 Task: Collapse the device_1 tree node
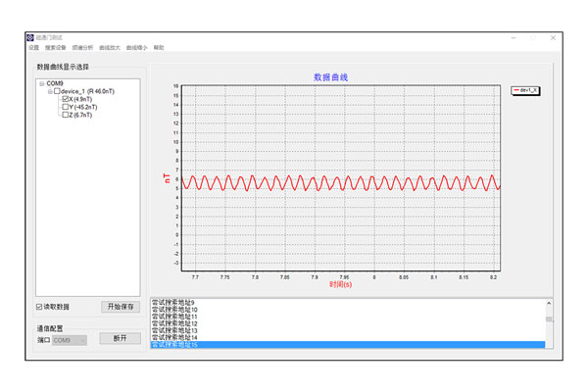(49, 92)
